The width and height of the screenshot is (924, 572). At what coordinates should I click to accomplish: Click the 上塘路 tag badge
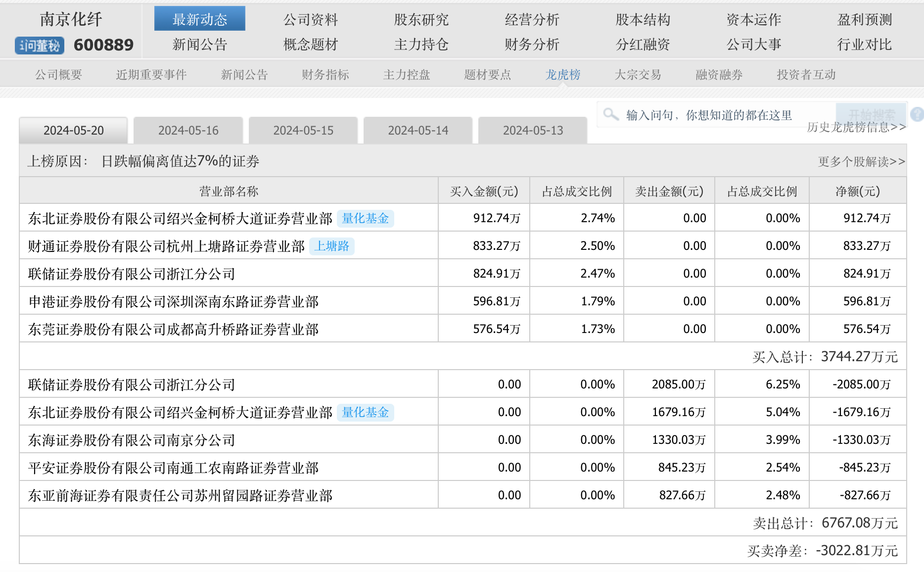(332, 246)
